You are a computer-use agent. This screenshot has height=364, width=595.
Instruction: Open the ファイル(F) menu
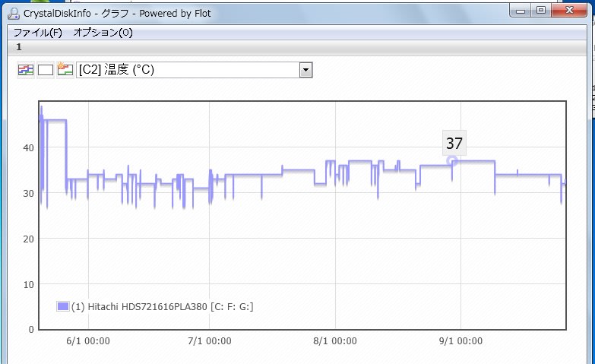coord(37,33)
